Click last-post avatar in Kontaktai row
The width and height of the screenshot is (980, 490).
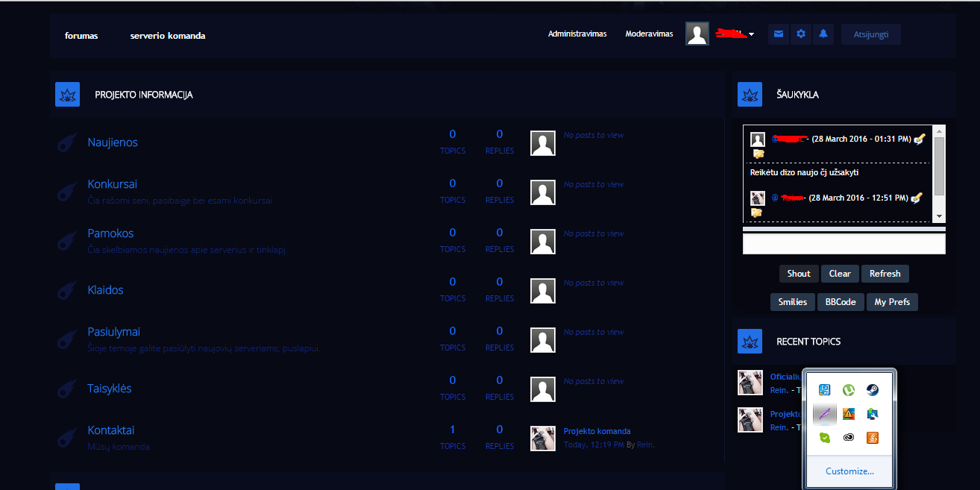(542, 439)
